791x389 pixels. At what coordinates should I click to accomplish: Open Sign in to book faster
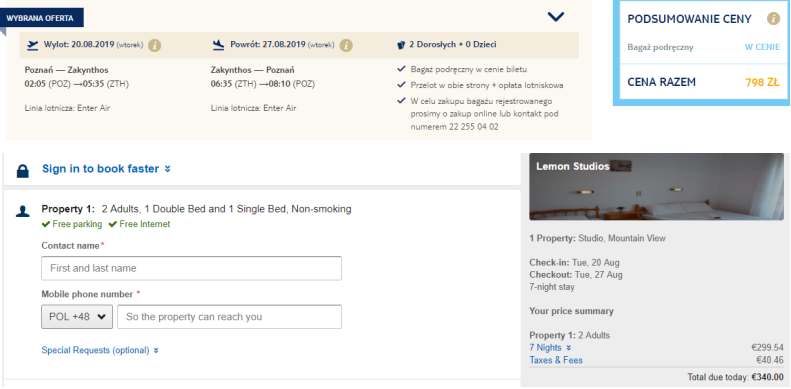coord(106,169)
